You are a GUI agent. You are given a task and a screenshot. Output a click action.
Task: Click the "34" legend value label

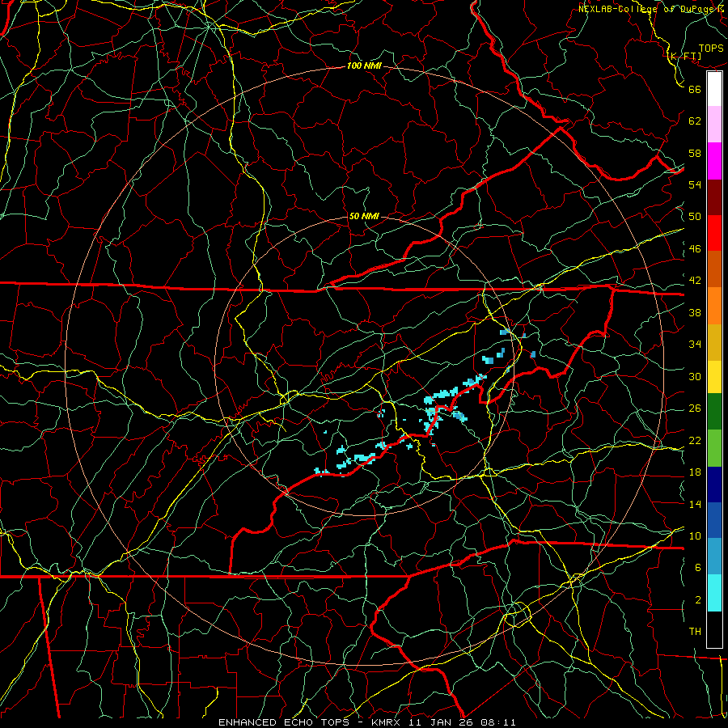695,344
